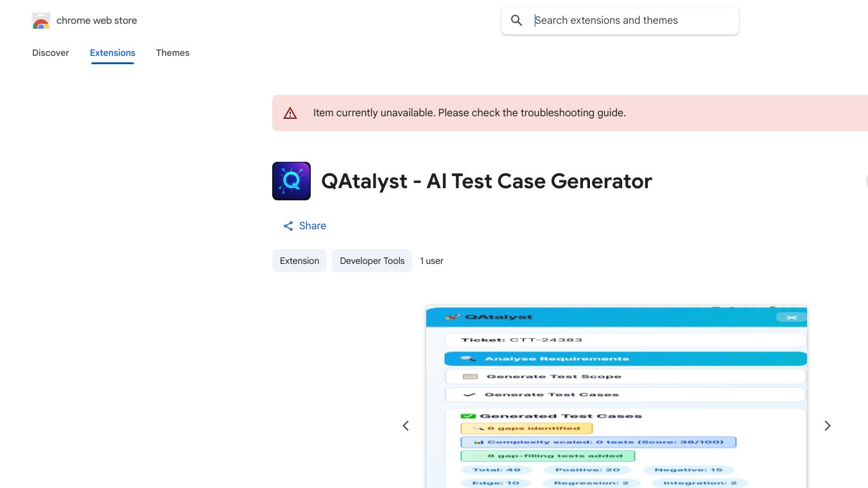Select the Extensions tab

tap(112, 53)
